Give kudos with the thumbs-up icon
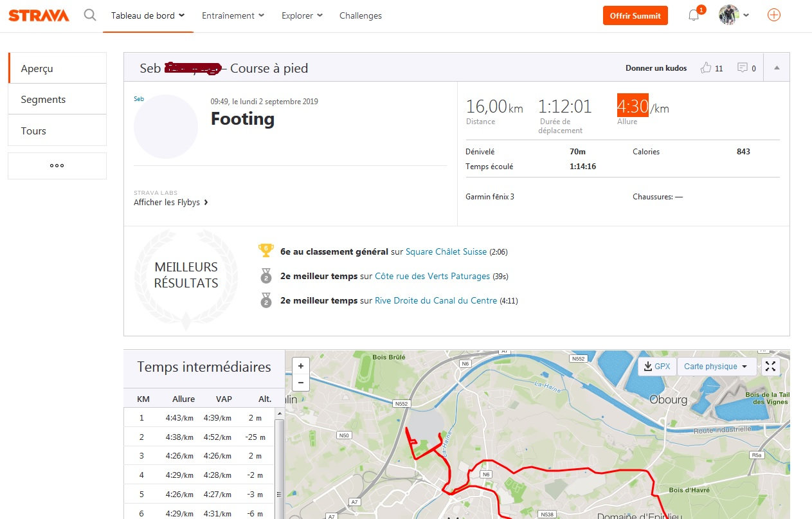The image size is (812, 519). 706,68
